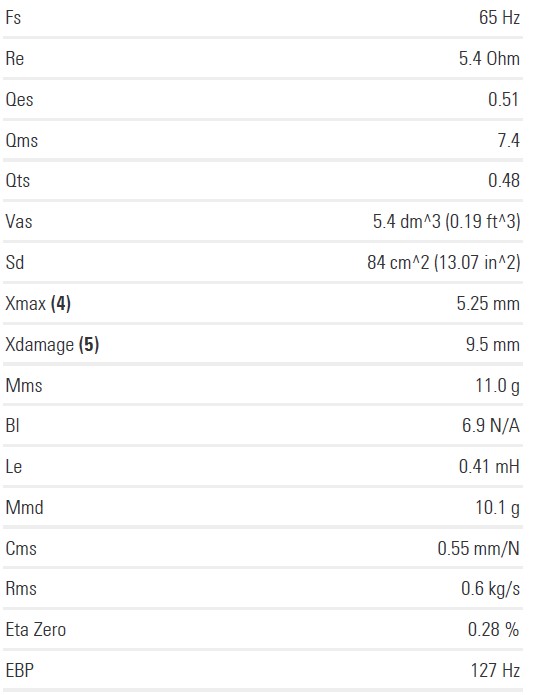Click the 5.25 mm Xmax value
The height and width of the screenshot is (695, 535).
pyautogui.click(x=488, y=304)
